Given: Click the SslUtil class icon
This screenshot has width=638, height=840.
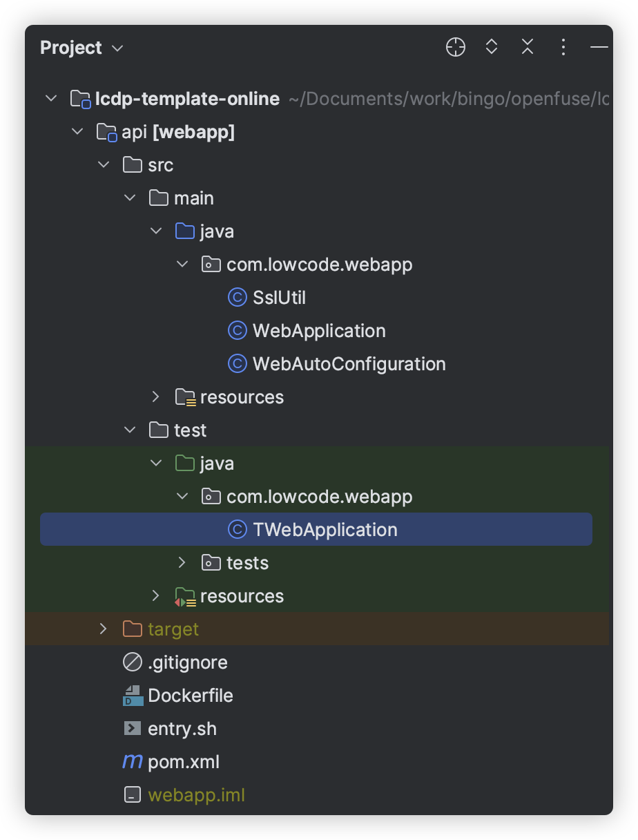Looking at the screenshot, I should pos(237,298).
